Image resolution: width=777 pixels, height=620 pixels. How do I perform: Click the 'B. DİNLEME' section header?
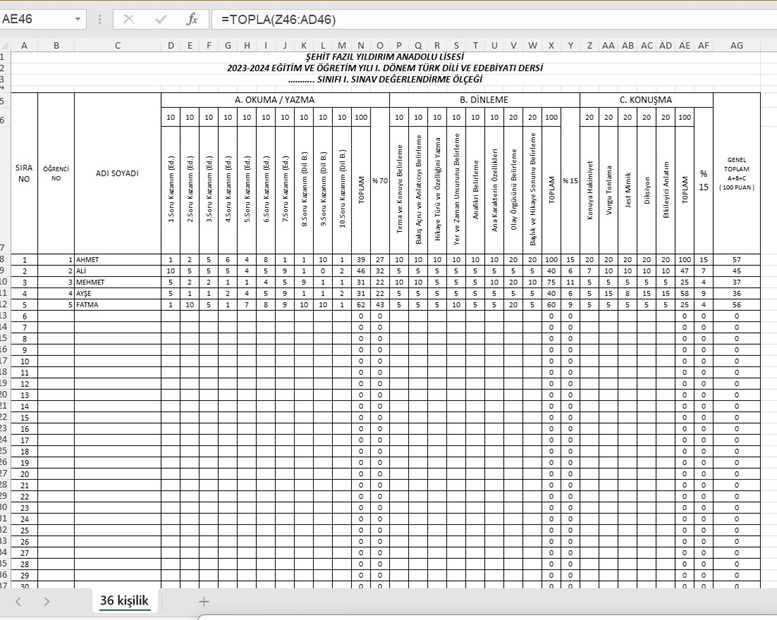484,100
